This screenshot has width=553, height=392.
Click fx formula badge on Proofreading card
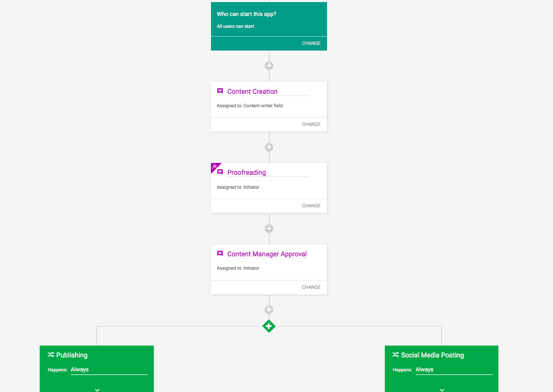click(x=215, y=167)
